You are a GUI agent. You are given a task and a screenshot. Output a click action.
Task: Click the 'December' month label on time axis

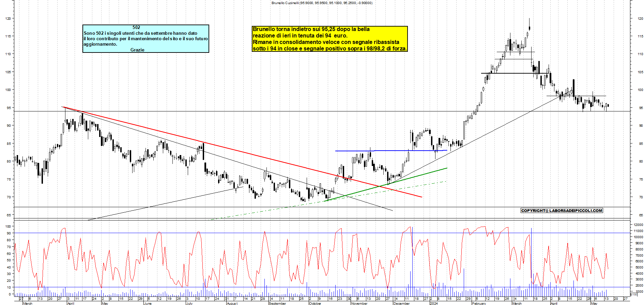[401, 303]
